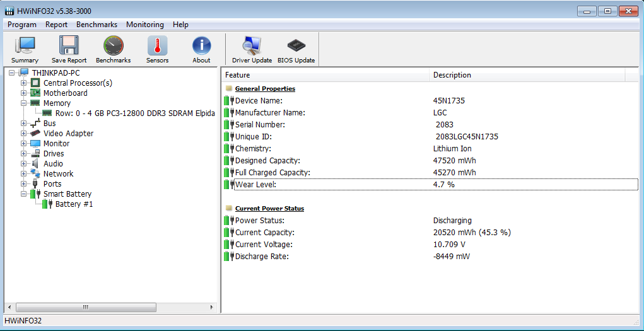The image size is (644, 331).
Task: Collapse the Smart Battery node
Action: tap(23, 194)
